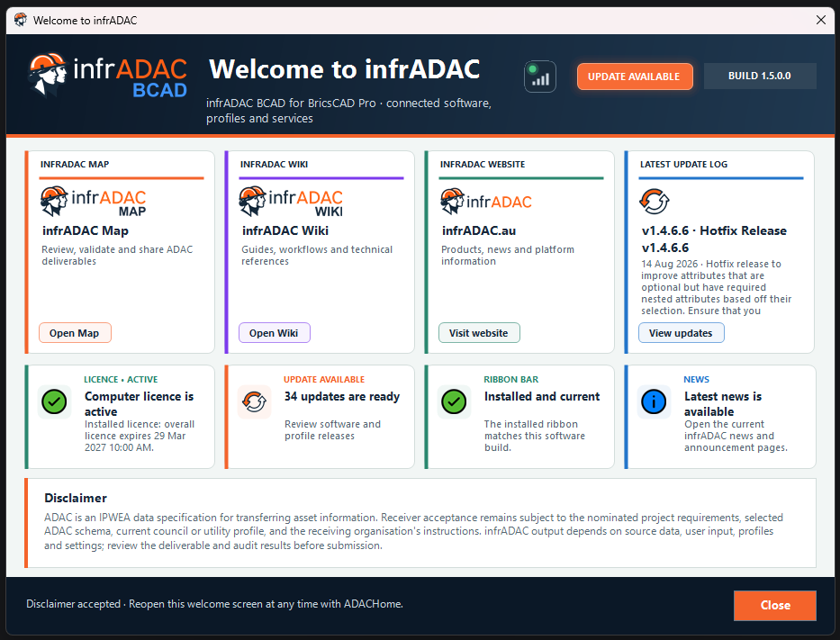840x640 pixels.
Task: Open Map from the infrADAC Map card
Action: click(x=75, y=333)
